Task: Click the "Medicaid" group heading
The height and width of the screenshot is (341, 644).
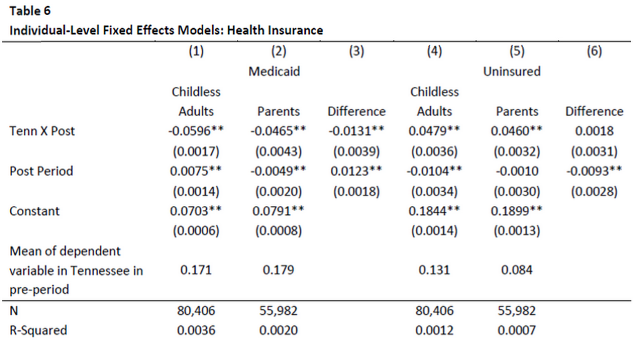Action: [x=274, y=71]
